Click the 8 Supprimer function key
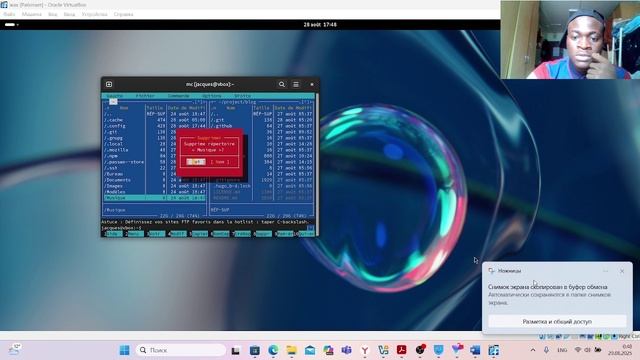This screenshot has height=360, width=640. click(263, 234)
